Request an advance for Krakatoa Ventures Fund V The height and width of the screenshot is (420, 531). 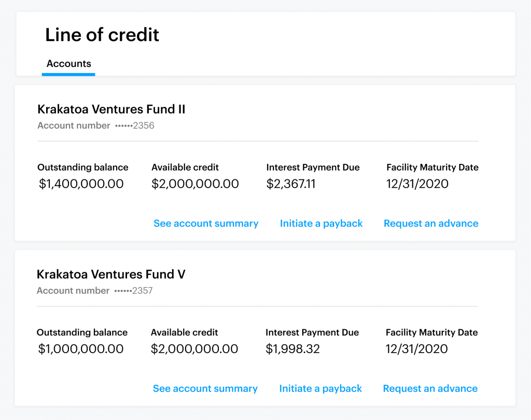[x=430, y=388]
